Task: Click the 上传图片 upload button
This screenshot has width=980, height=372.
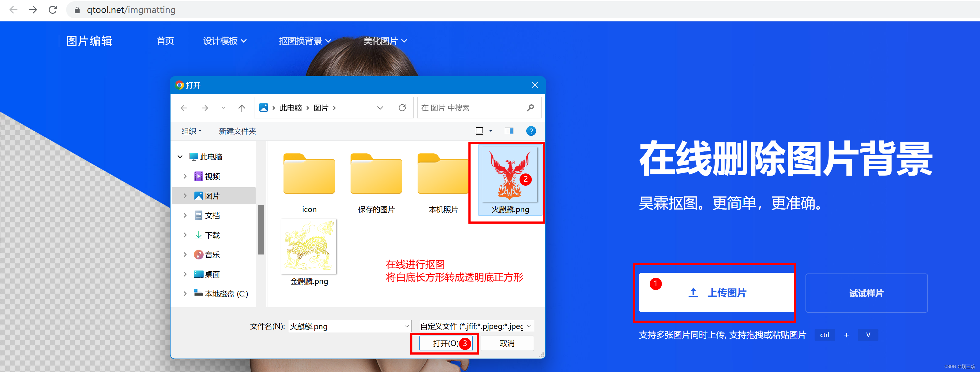Action: point(716,292)
